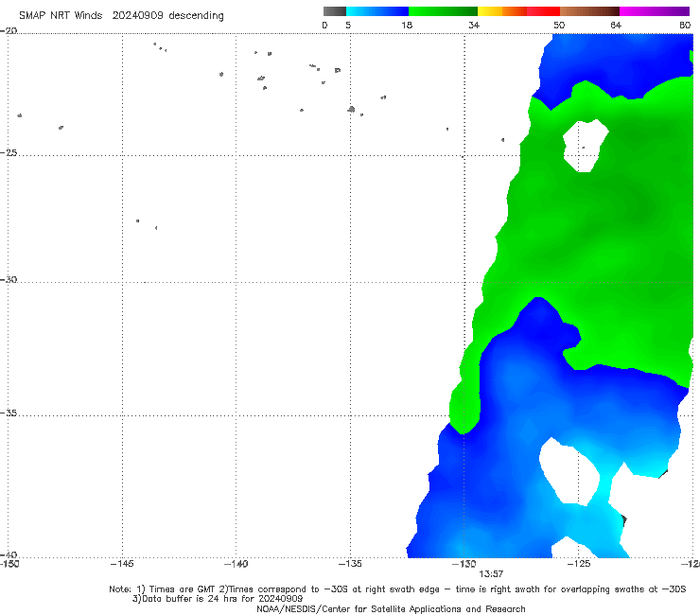Image resolution: width=700 pixels, height=615 pixels.
Task: Click the 'Data buffer is 24 hrs' note line
Action: 218,599
